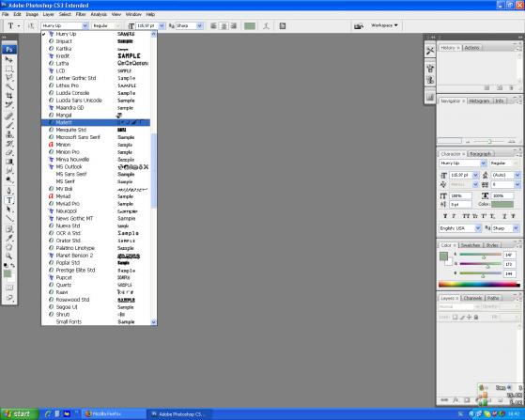Select the Magic Wand tool
The width and height of the screenshot is (525, 420).
9,86
